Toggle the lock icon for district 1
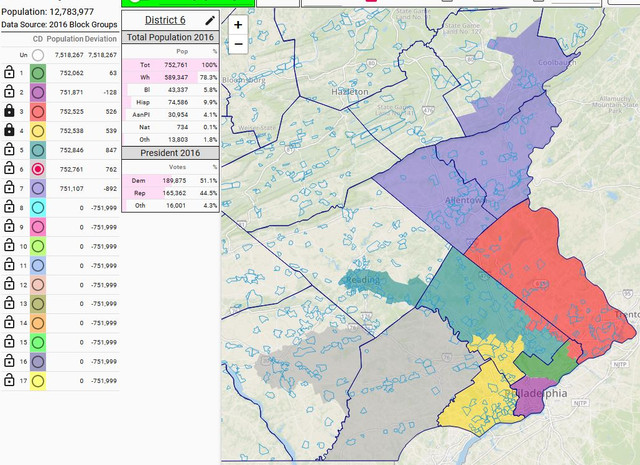 [9, 73]
